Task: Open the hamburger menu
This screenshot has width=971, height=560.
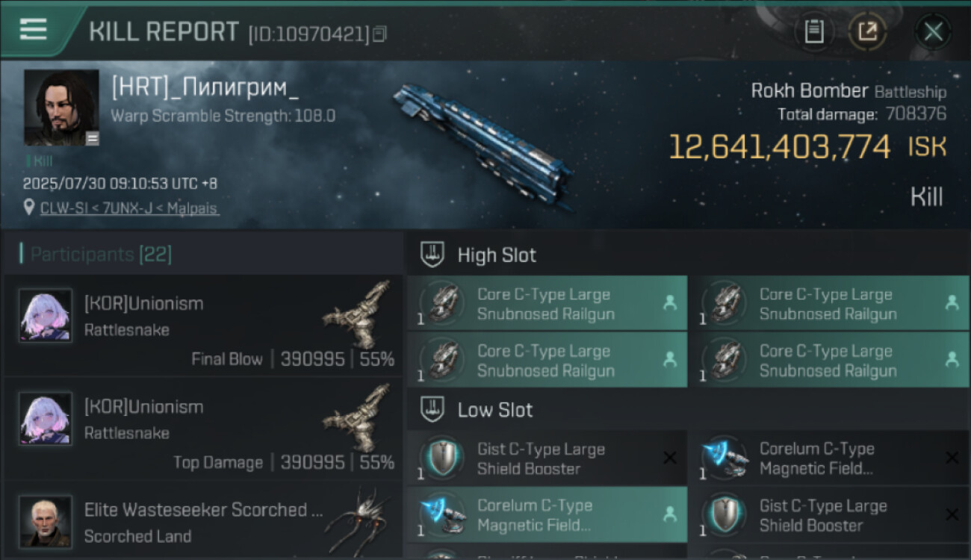Action: click(x=33, y=30)
